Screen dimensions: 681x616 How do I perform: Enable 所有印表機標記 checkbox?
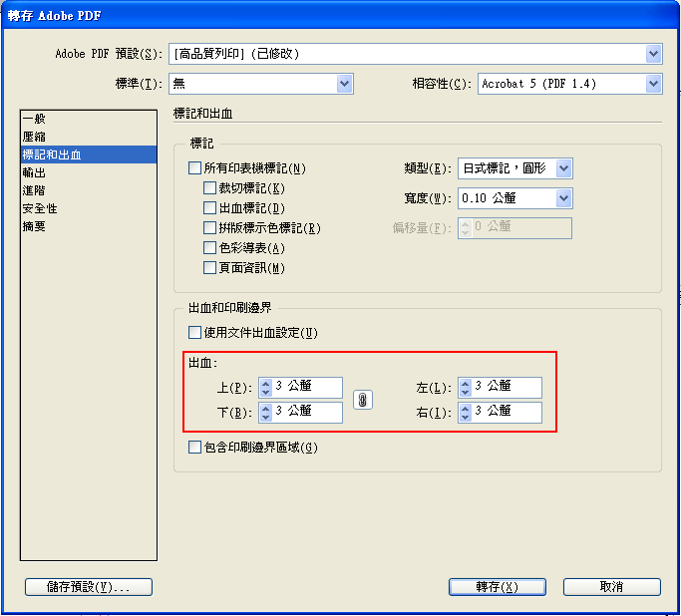(194, 168)
